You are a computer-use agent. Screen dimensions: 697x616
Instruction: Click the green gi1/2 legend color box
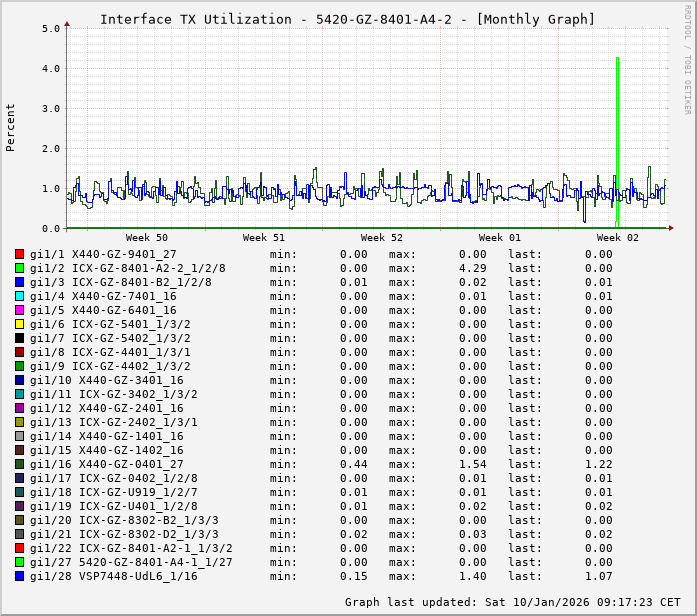20,269
